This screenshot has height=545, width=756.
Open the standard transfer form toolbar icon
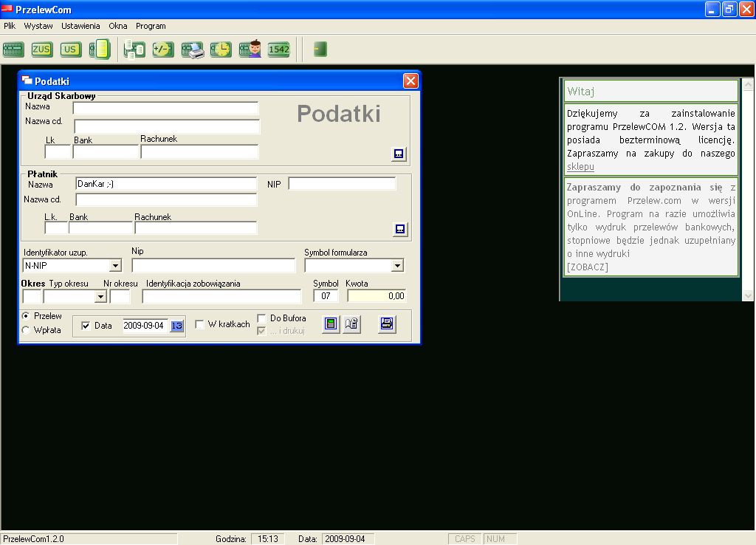[x=13, y=49]
